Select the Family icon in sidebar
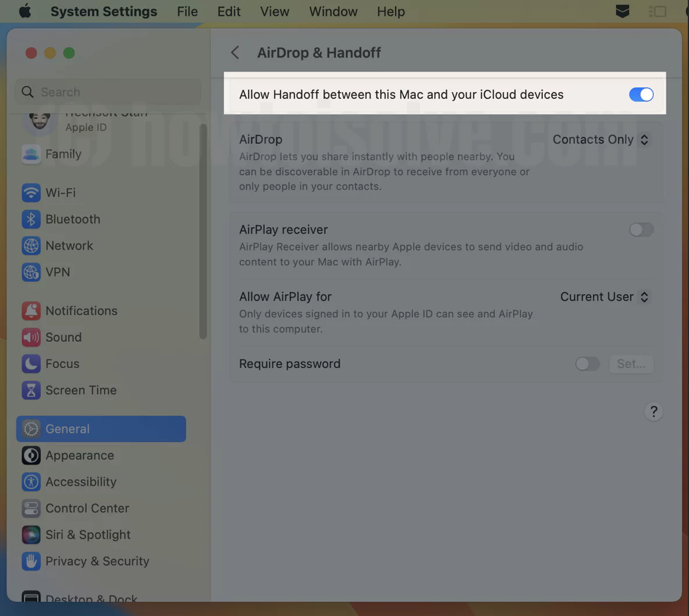The height and width of the screenshot is (616, 689). [31, 154]
